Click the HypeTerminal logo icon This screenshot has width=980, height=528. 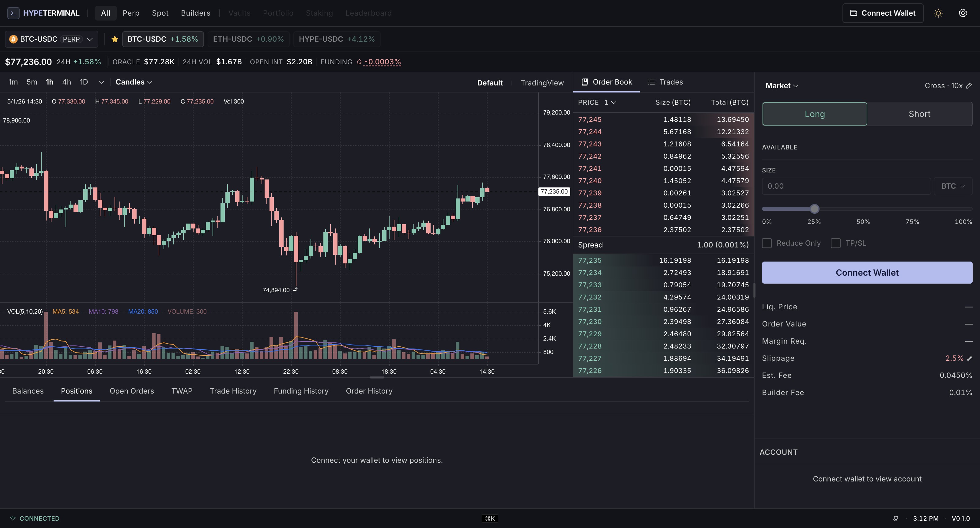point(13,13)
